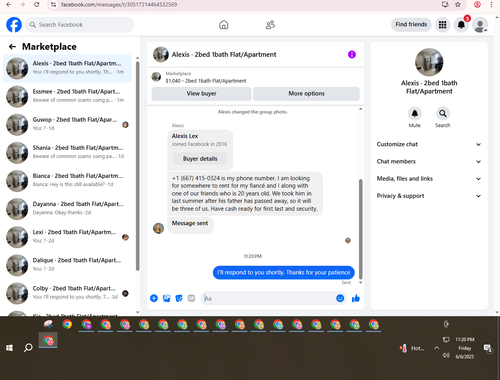
Task: Click the large Alexis group photo thumbnail
Action: coord(429,62)
